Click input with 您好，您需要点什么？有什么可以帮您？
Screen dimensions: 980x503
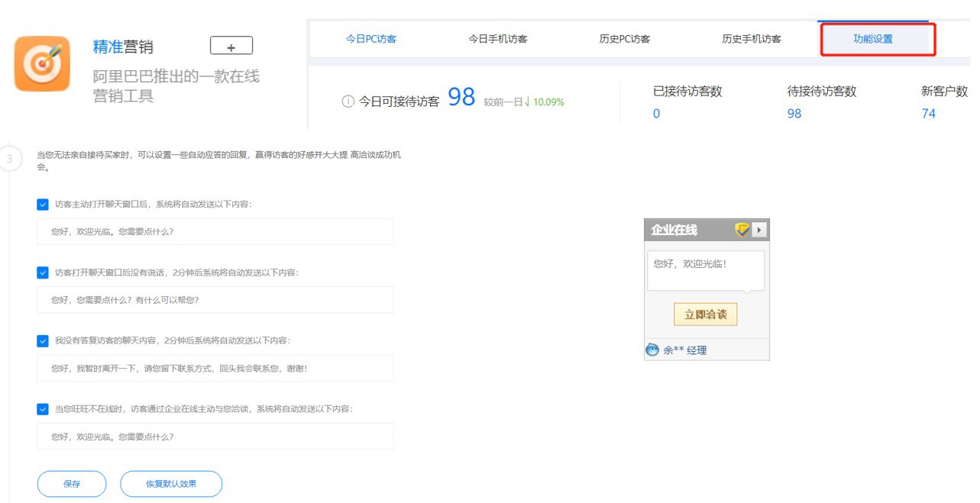[215, 300]
